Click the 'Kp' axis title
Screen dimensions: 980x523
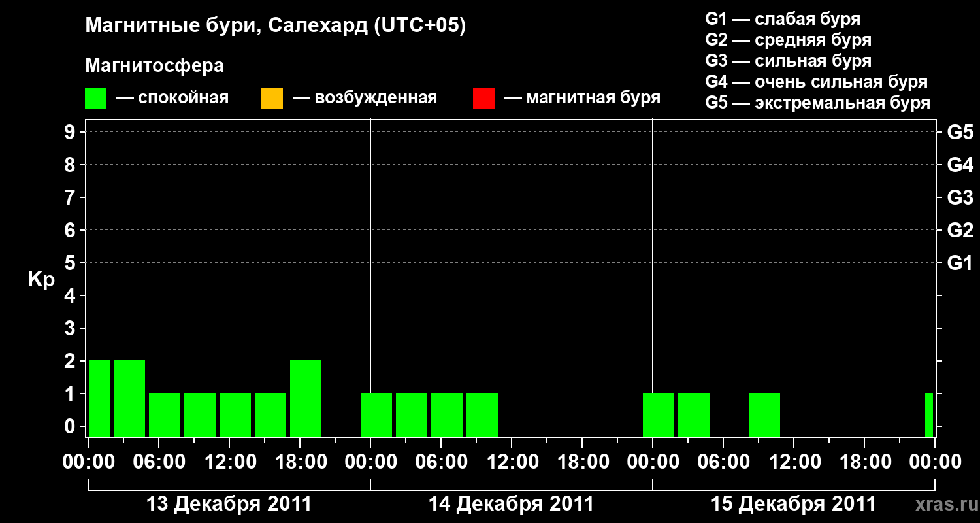[x=41, y=280]
